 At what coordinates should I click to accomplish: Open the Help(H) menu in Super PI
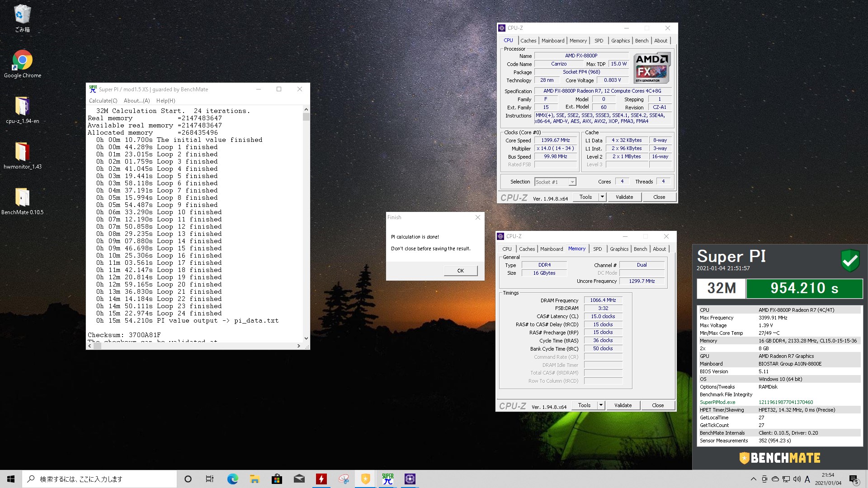165,101
